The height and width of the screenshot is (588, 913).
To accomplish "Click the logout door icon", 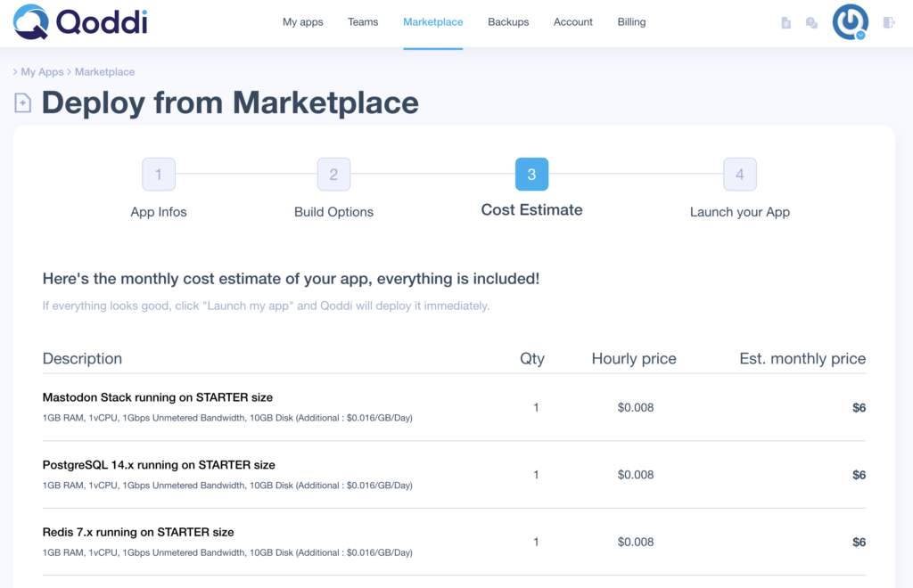I will (x=889, y=22).
